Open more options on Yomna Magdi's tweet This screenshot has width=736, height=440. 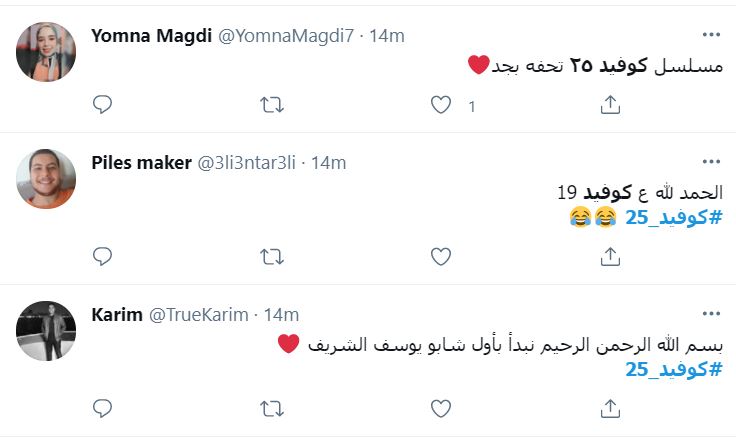click(x=711, y=35)
